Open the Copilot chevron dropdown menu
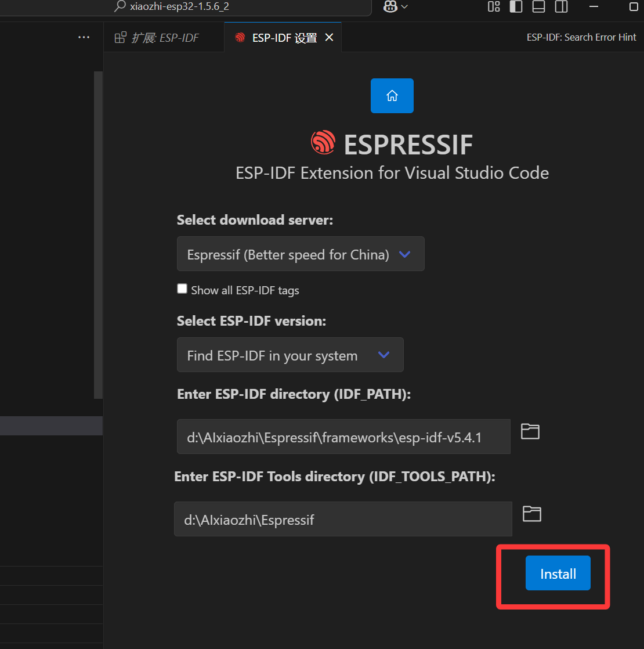This screenshot has width=644, height=649. coord(404,6)
